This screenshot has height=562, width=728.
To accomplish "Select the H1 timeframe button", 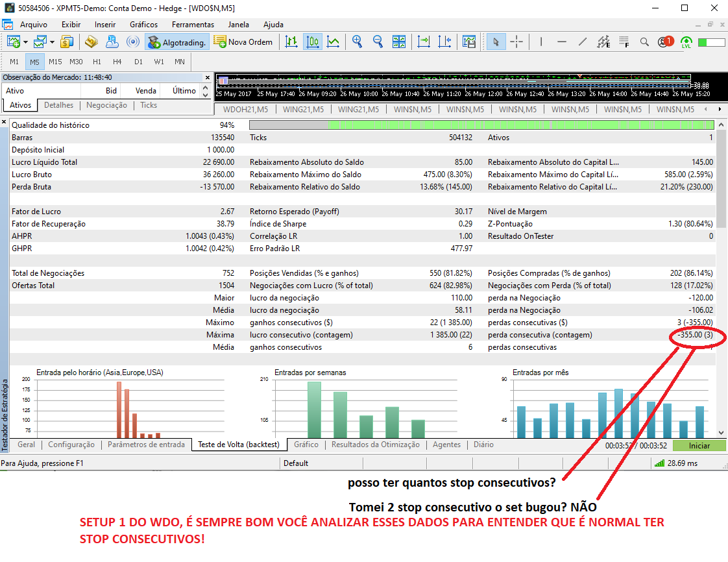I will tap(97, 62).
